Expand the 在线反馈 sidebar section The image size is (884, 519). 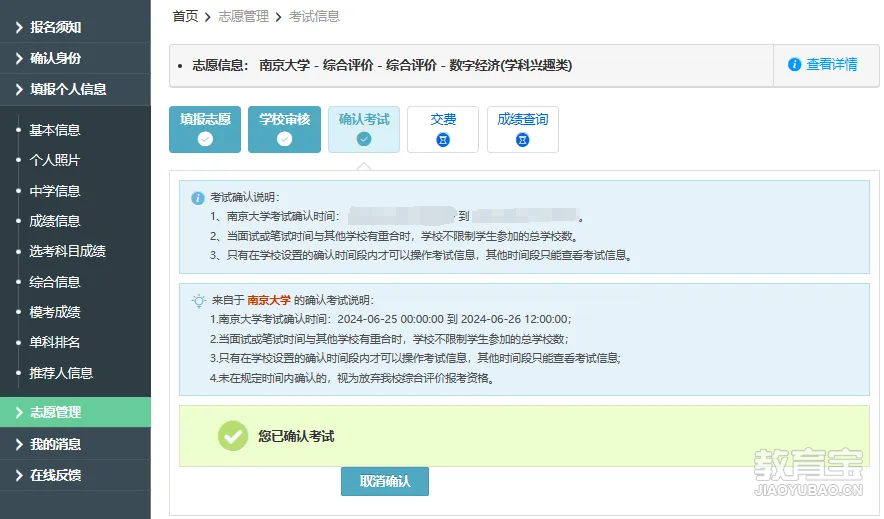click(75, 475)
